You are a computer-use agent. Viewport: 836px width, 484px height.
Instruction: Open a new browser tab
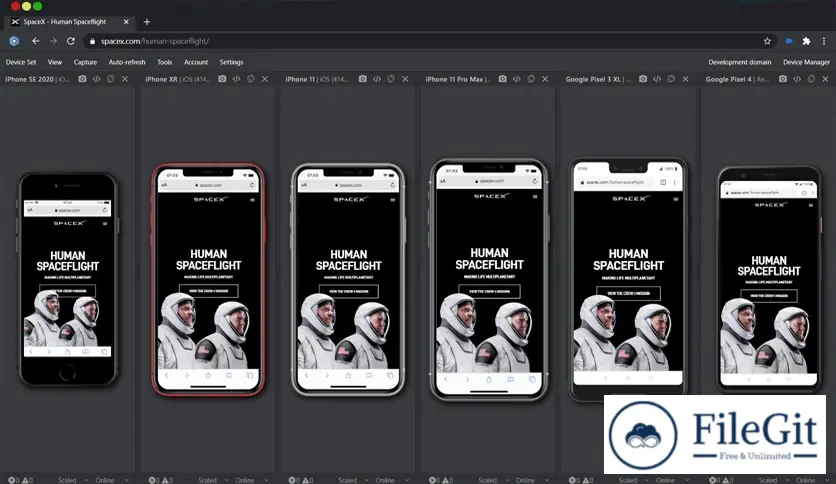tap(147, 22)
